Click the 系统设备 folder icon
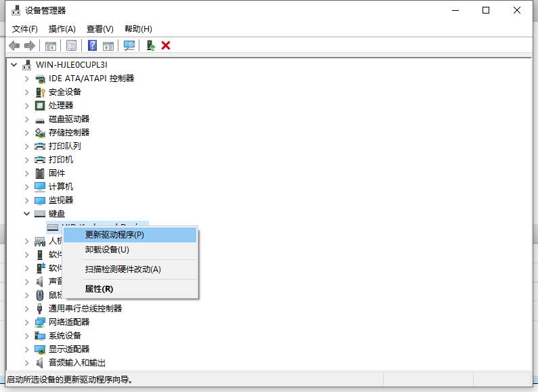 click(x=40, y=336)
